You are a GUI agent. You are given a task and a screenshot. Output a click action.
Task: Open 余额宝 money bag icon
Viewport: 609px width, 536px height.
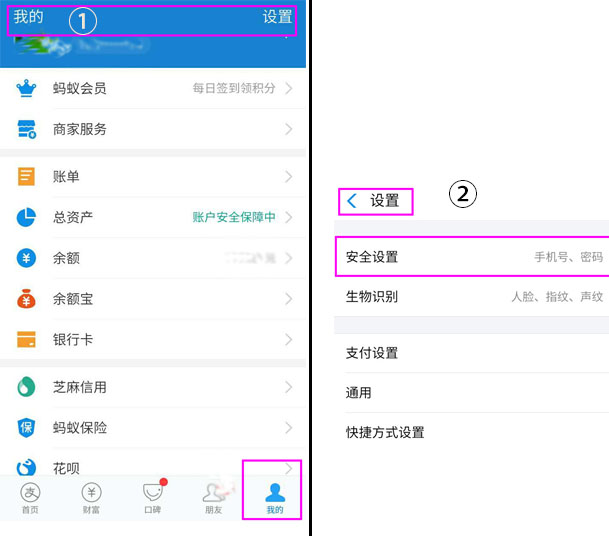click(x=26, y=299)
